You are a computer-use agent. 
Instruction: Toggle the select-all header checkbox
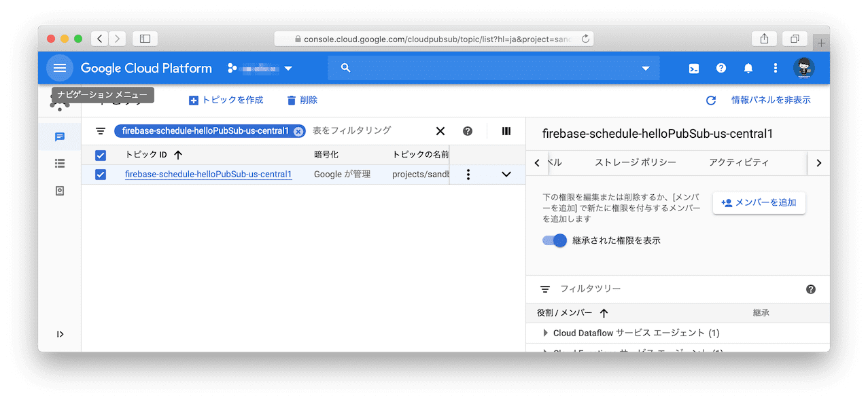click(x=101, y=155)
